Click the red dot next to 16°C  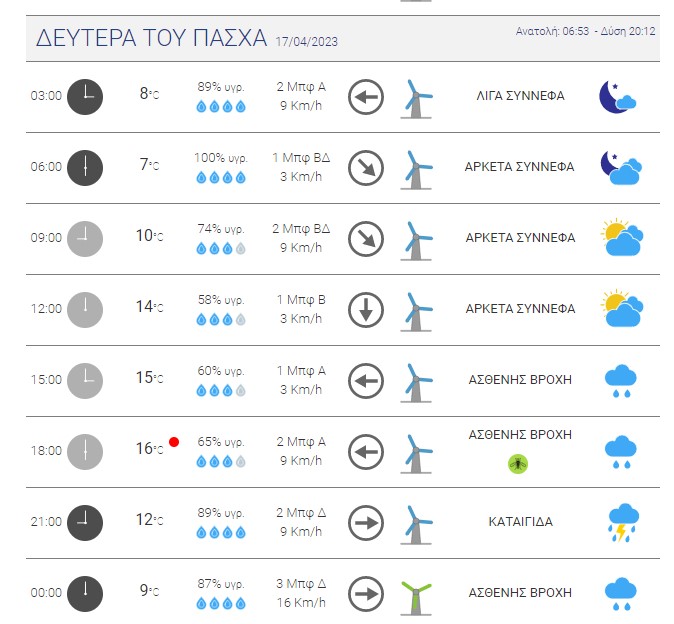174,442
